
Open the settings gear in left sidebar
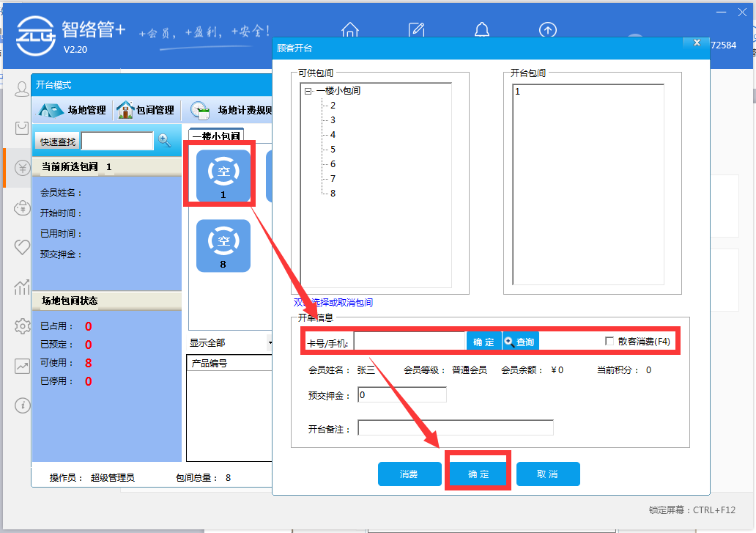click(23, 326)
